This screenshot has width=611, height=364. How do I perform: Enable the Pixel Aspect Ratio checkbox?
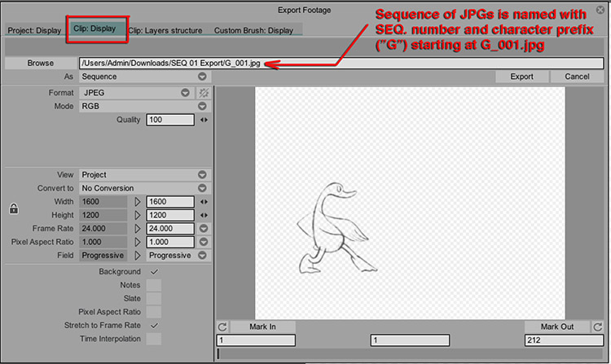pos(154,312)
